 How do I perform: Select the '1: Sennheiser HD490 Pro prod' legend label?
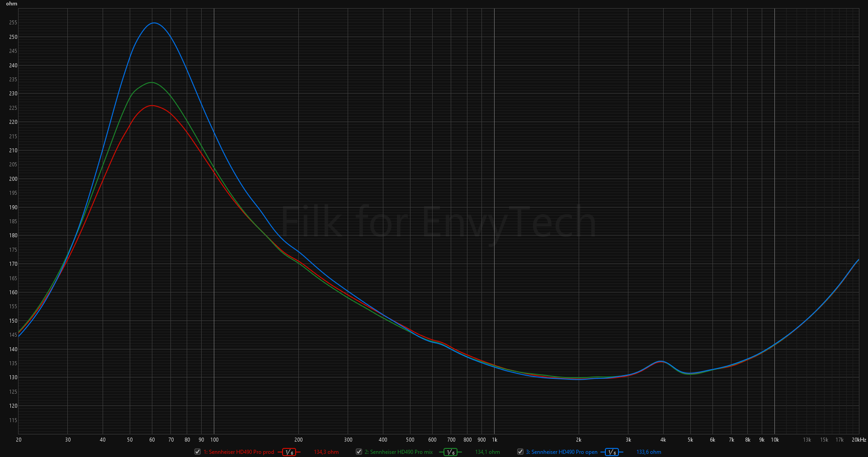pyautogui.click(x=239, y=452)
